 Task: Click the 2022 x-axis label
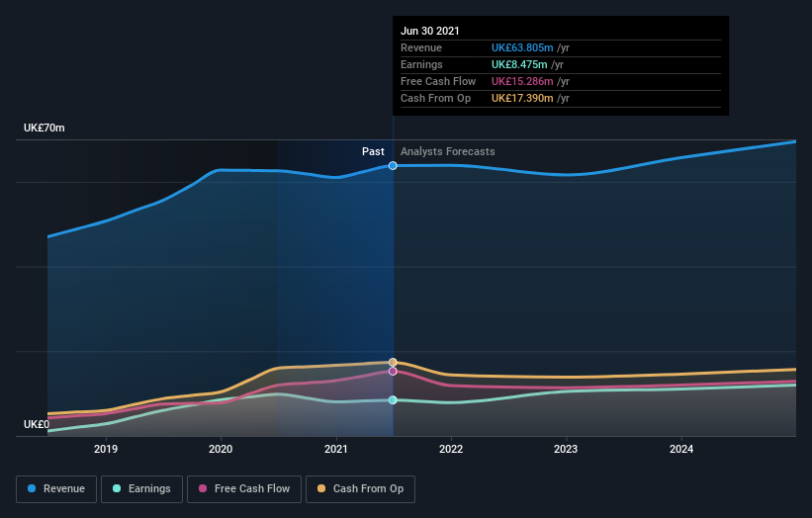[451, 449]
